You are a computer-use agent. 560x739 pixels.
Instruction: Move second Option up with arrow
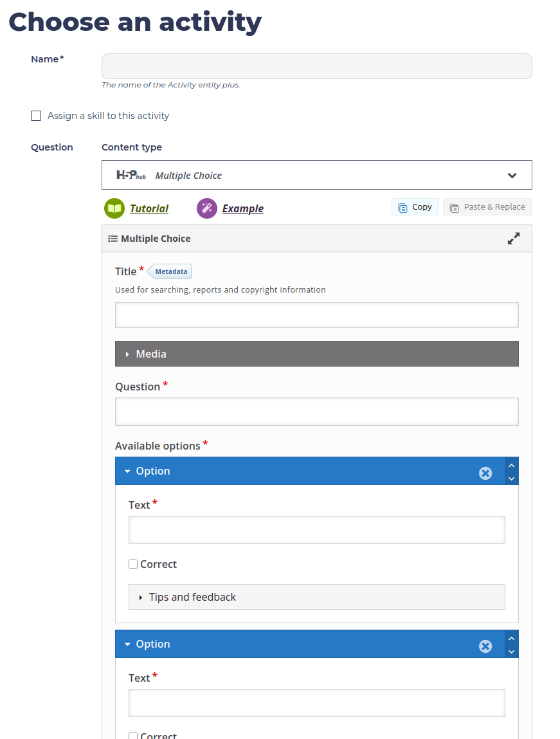coord(512,638)
